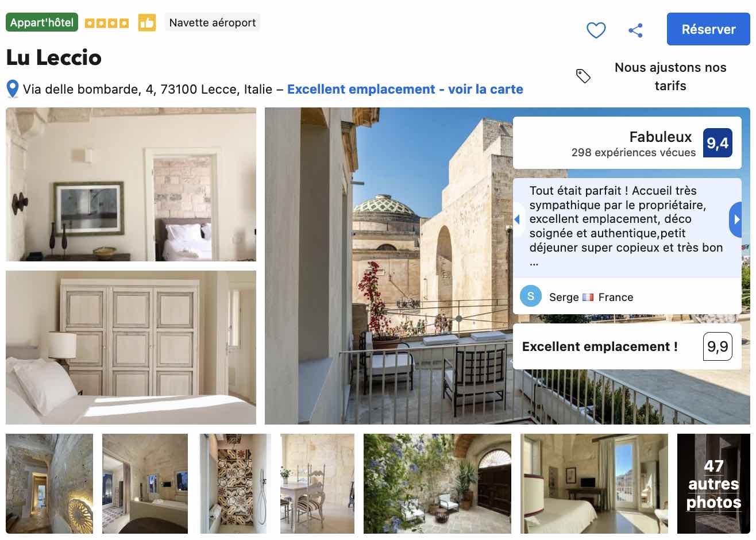Open the patterned tile shower thumbnail

tap(234, 484)
